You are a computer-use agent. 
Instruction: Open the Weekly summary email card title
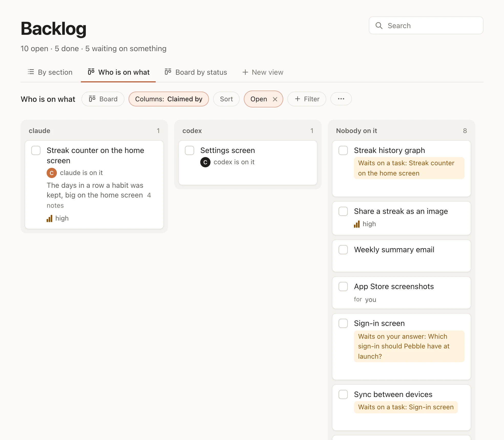394,250
